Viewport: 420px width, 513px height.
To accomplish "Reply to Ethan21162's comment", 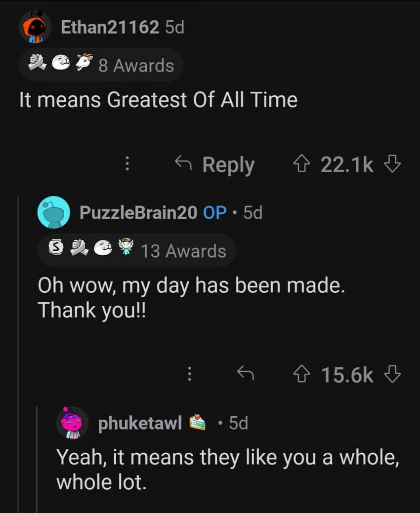I will point(215,164).
